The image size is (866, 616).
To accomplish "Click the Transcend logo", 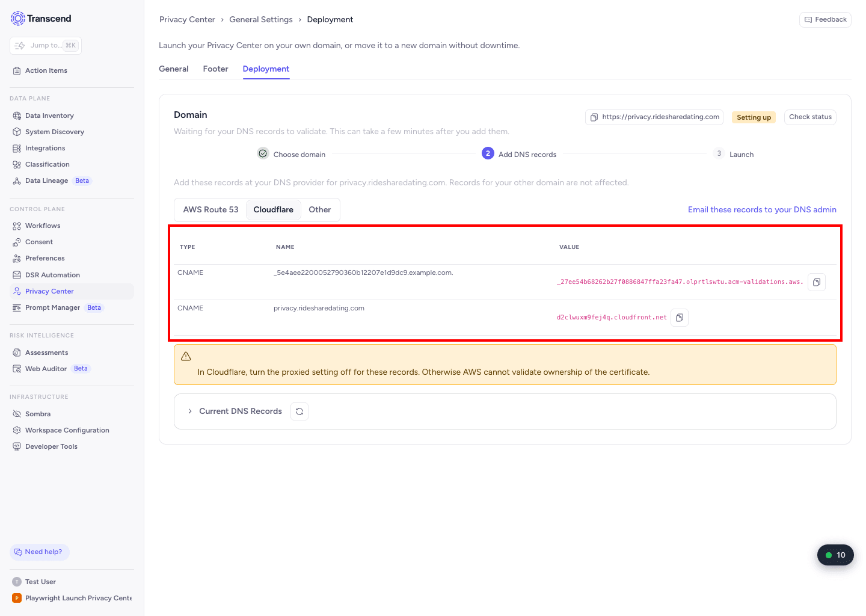I will pyautogui.click(x=41, y=19).
